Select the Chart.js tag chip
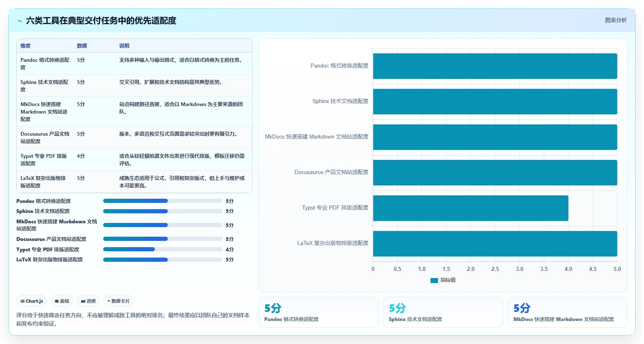This screenshot has height=344, width=644. 32,301
